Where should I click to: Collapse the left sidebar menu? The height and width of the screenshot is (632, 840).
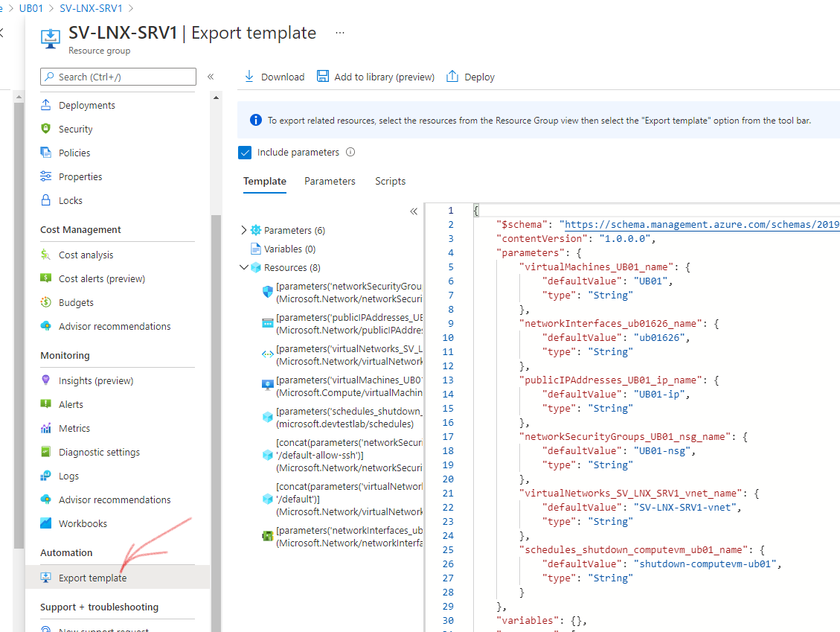tap(211, 77)
